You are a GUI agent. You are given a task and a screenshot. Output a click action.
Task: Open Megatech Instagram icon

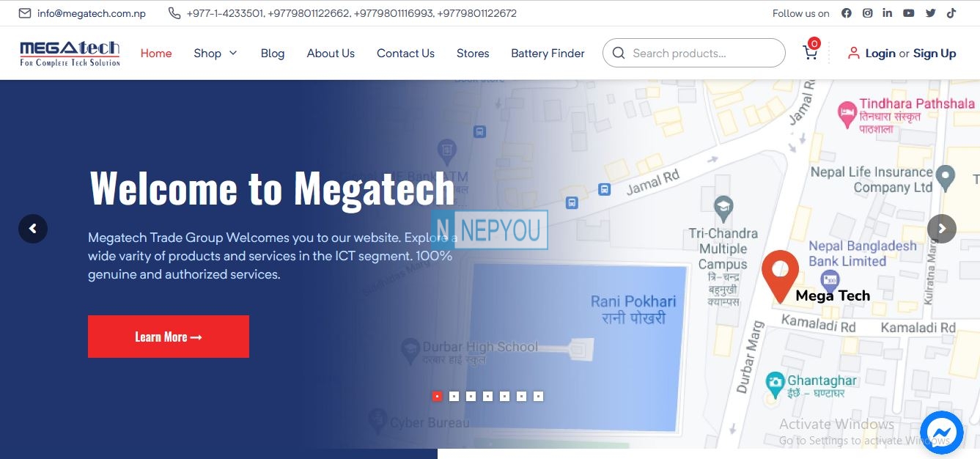pos(867,13)
